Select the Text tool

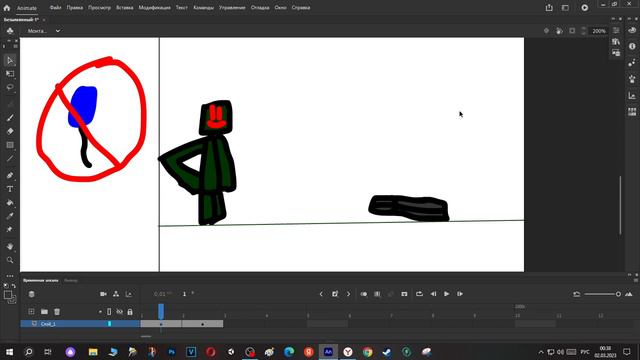coord(10,189)
